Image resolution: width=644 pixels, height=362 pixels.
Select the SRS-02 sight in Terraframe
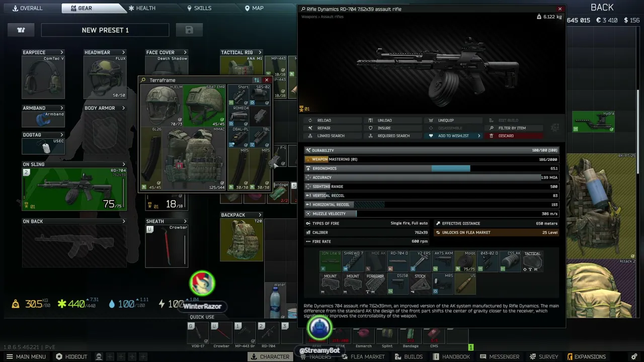(x=260, y=95)
